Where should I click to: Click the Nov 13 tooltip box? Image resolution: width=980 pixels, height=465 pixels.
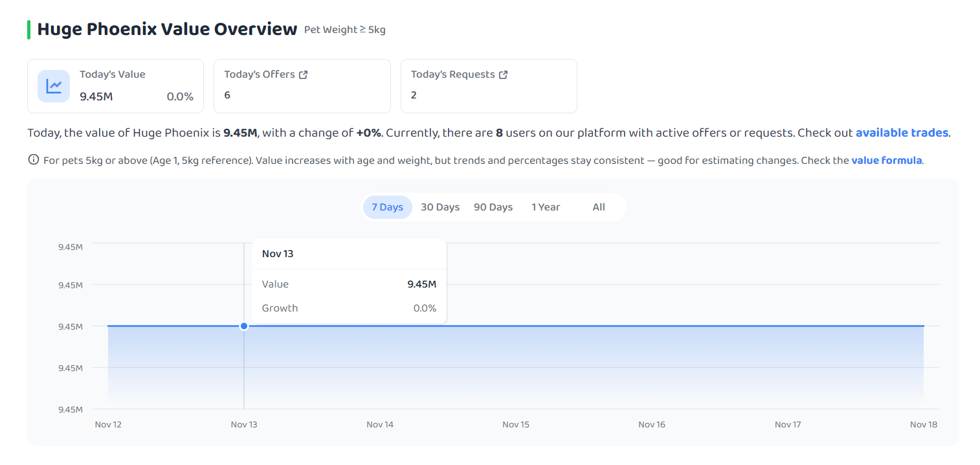[x=349, y=281]
